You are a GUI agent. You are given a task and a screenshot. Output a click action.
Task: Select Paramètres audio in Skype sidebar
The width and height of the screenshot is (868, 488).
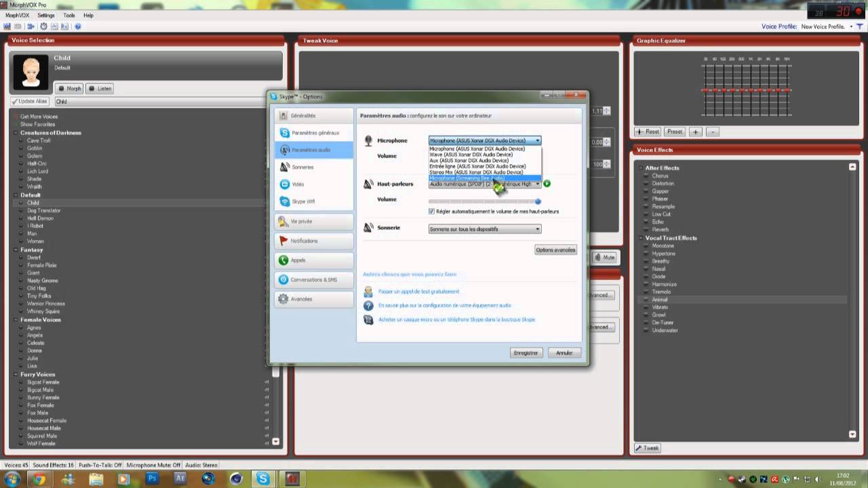click(x=314, y=150)
